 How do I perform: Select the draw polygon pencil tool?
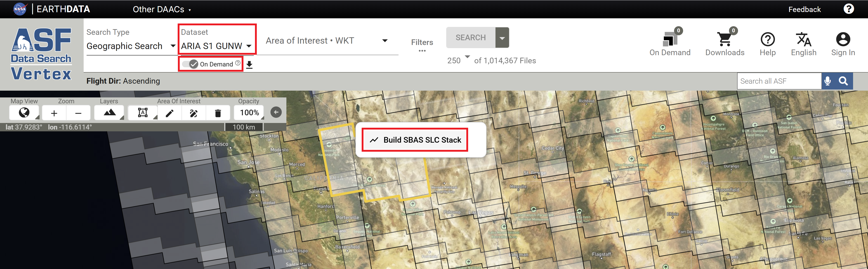pos(170,113)
